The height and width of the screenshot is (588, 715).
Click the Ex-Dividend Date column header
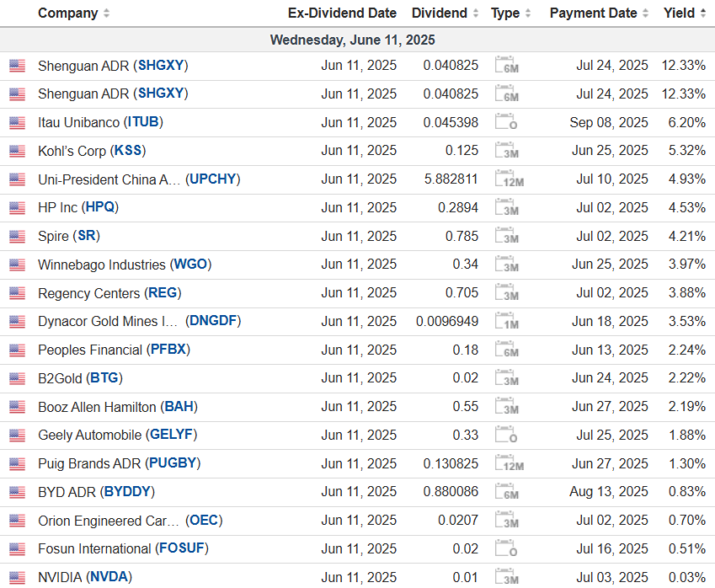(x=342, y=13)
